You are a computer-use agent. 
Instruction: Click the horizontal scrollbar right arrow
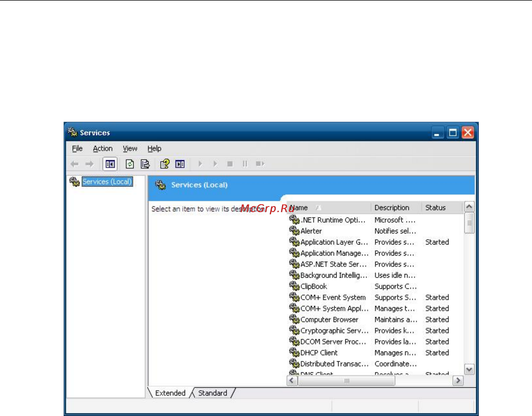point(458,381)
